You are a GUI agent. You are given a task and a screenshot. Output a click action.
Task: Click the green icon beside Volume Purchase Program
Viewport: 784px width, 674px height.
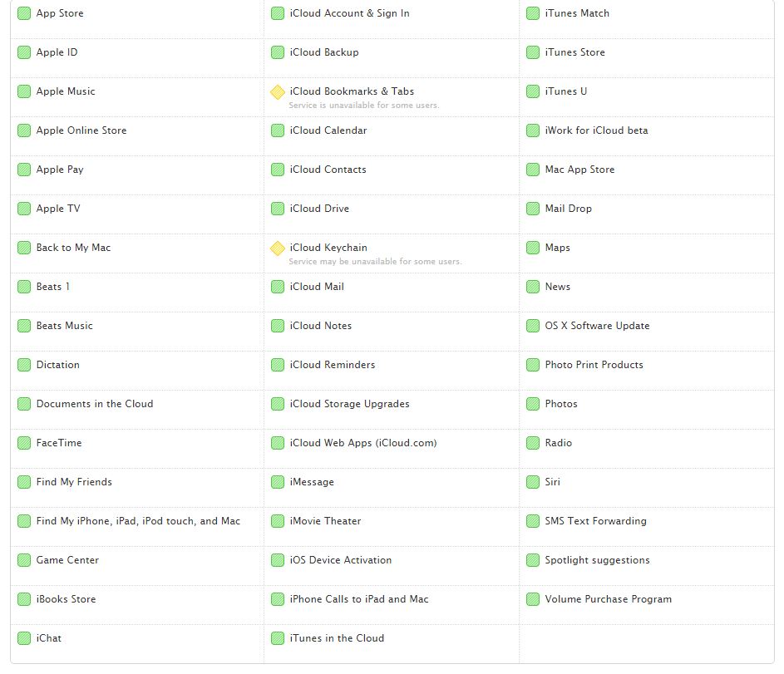(533, 599)
